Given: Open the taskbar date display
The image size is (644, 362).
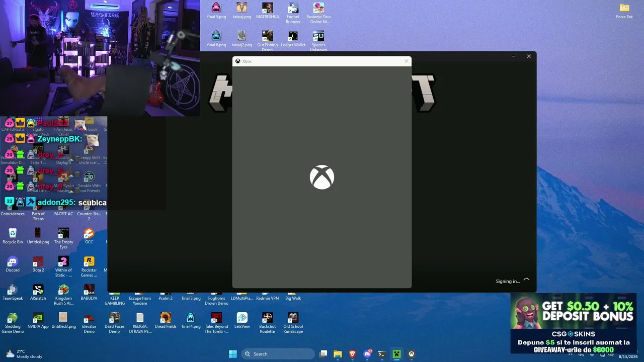Looking at the screenshot, I should 628,356.
